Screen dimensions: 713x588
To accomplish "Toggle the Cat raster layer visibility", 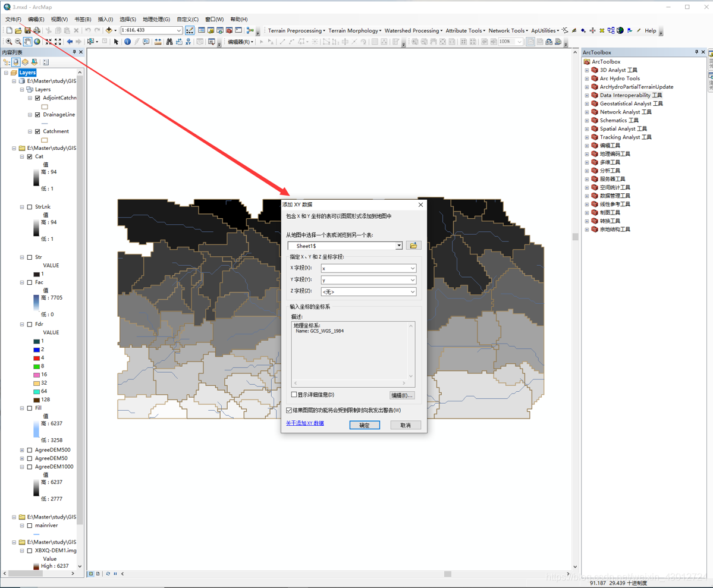I will pyautogui.click(x=30, y=156).
